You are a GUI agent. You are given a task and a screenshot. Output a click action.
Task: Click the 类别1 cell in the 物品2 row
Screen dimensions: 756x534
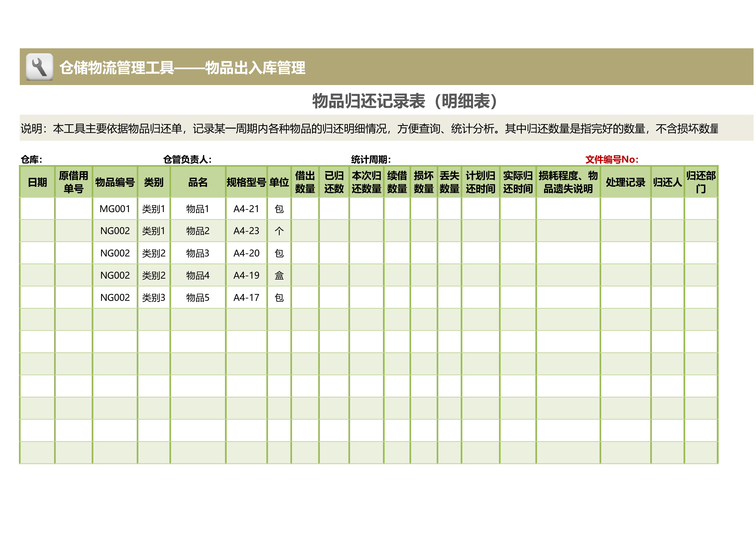154,231
